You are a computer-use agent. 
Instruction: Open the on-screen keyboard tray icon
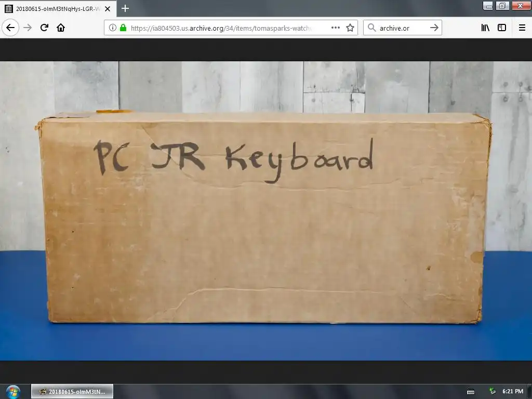pyautogui.click(x=471, y=392)
